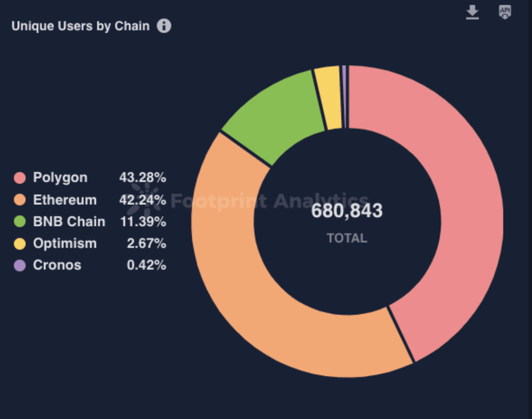Click info icon beside Unique Users title

[164, 26]
